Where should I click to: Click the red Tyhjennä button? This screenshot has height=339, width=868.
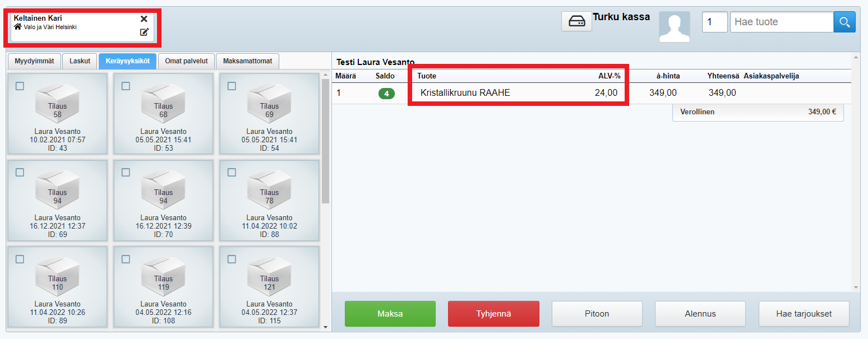point(493,314)
